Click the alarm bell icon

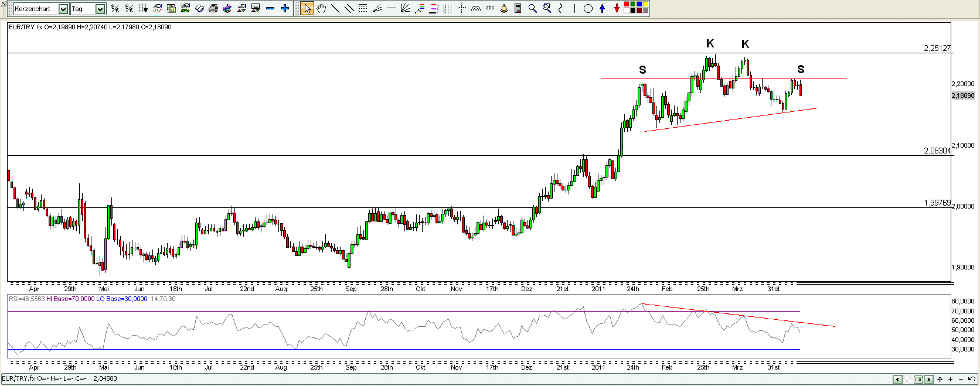coord(504,9)
